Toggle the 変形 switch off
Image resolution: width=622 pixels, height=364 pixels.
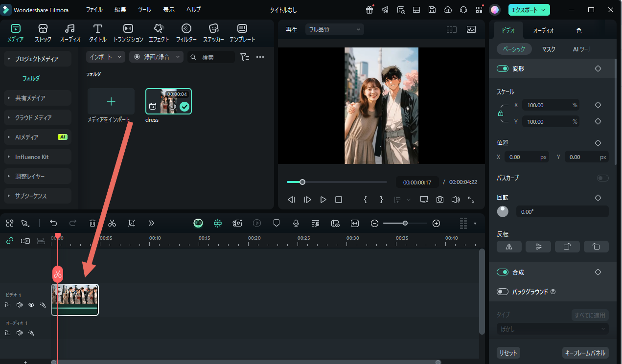click(x=503, y=68)
